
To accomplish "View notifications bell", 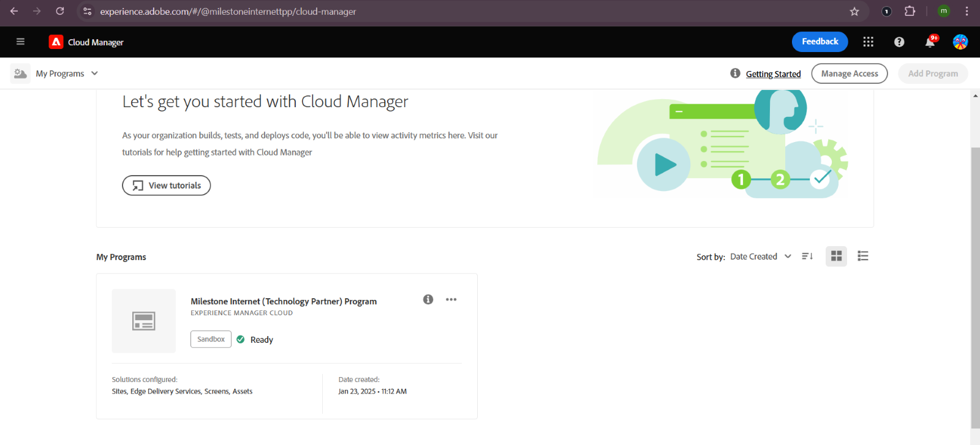I will pyautogui.click(x=930, y=42).
